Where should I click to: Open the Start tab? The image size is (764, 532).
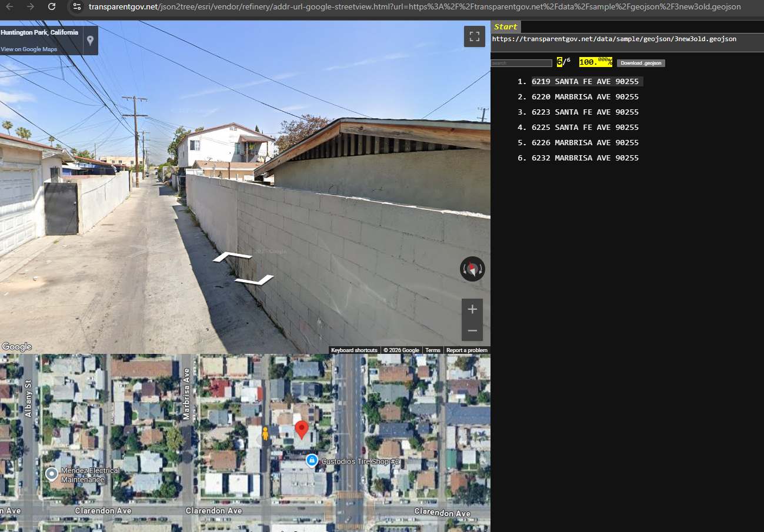tap(505, 27)
